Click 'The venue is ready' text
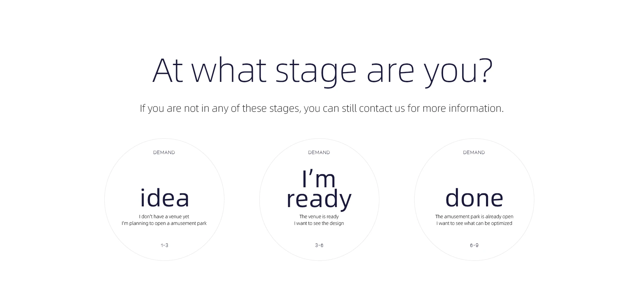Screen dimensions: 644x292 [x=319, y=216]
